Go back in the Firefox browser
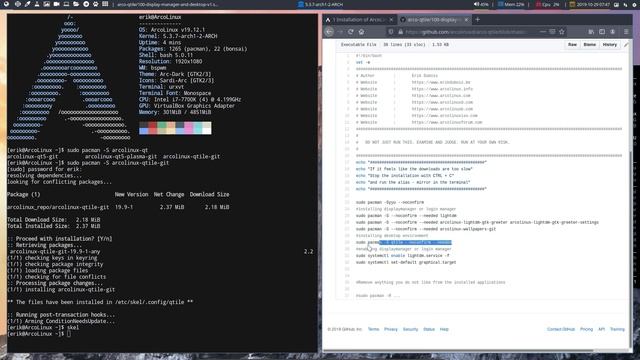 (x=329, y=31)
